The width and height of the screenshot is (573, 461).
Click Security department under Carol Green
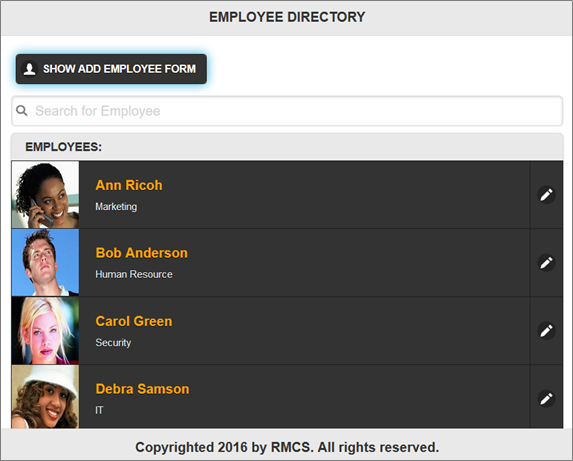113,342
